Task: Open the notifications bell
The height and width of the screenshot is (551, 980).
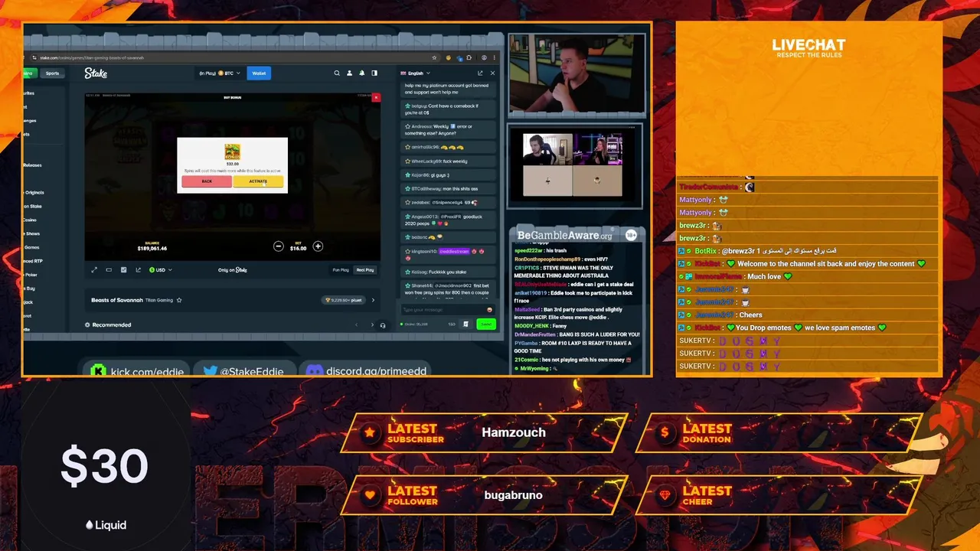Action: 361,73
